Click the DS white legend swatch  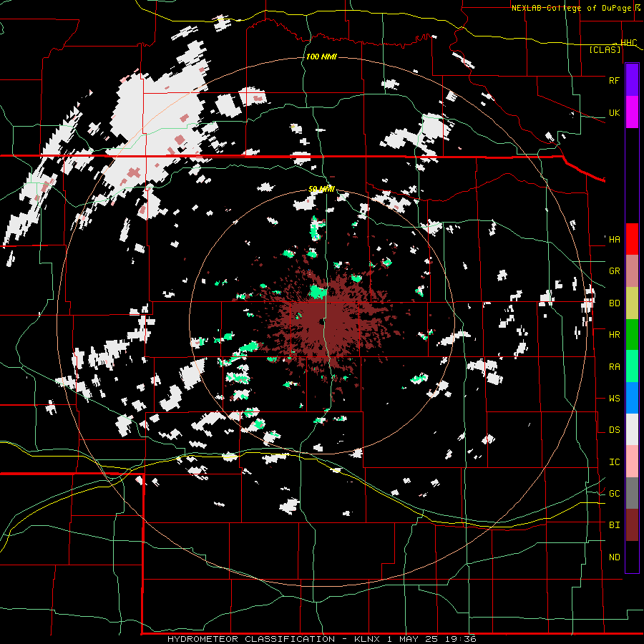click(632, 429)
